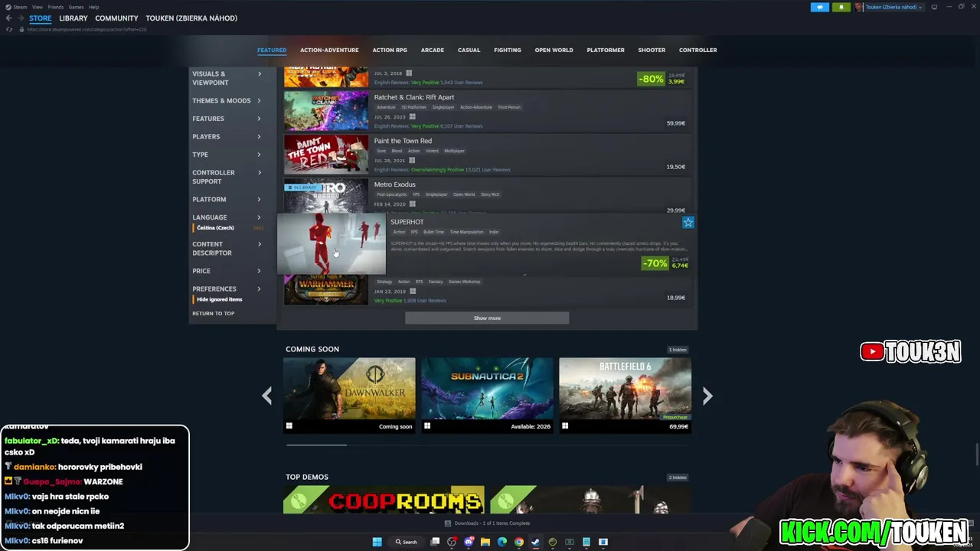Viewport: 980px width, 551px height.
Task: Click the Battlefield 6 coming soon thumbnail
Action: click(625, 388)
